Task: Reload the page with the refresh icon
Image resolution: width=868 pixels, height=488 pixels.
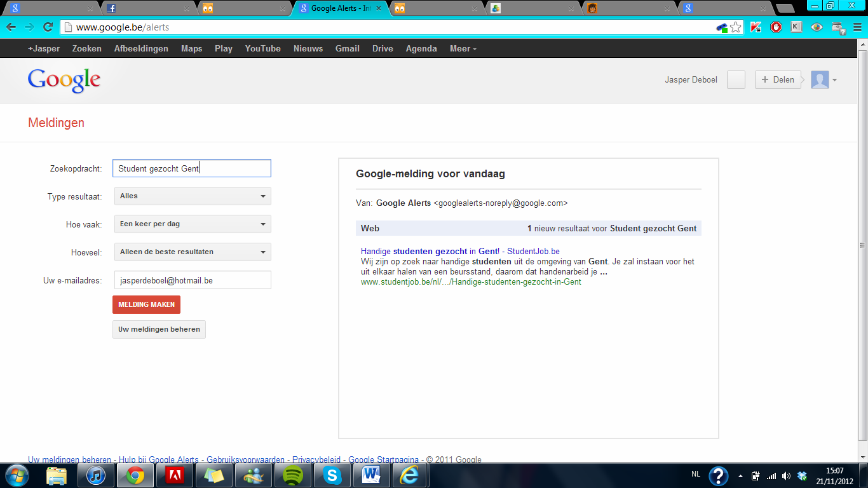Action: point(48,27)
